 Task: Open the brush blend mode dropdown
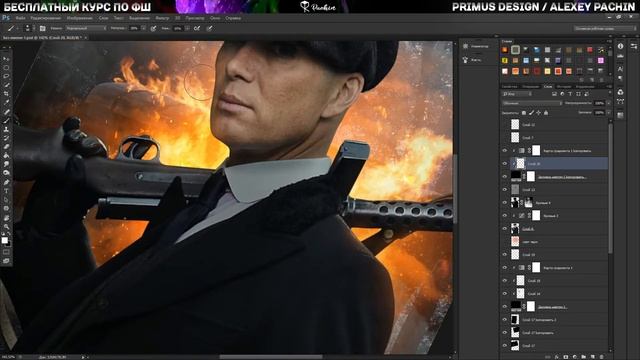tap(86, 28)
